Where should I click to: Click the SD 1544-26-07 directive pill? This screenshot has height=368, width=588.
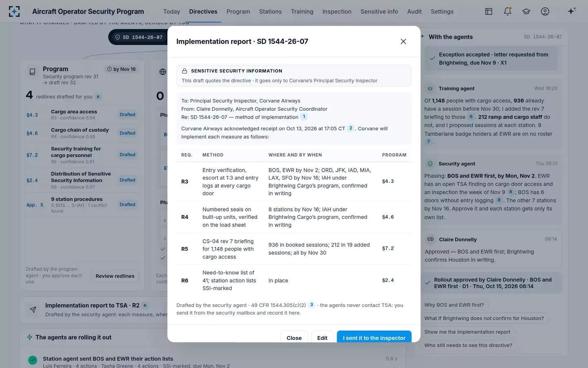coord(139,37)
